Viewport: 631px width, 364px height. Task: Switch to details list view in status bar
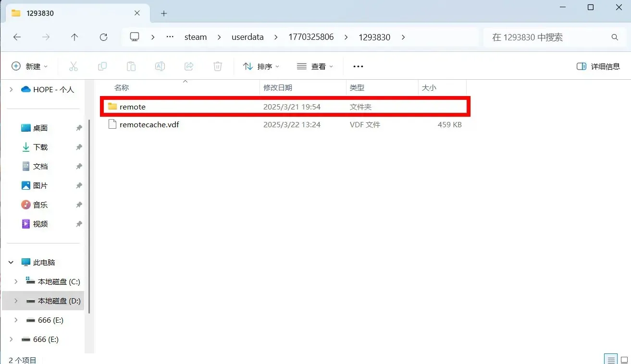point(610,360)
